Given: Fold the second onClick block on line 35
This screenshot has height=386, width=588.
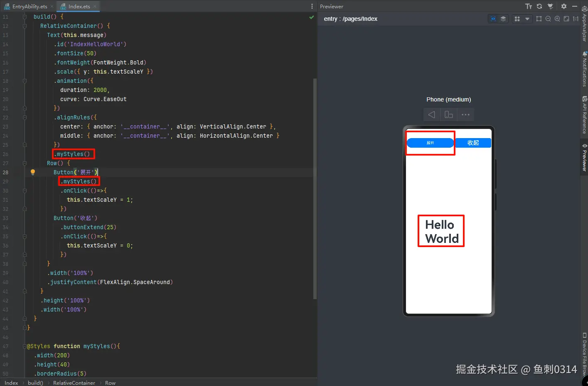Looking at the screenshot, I should click(x=25, y=236).
